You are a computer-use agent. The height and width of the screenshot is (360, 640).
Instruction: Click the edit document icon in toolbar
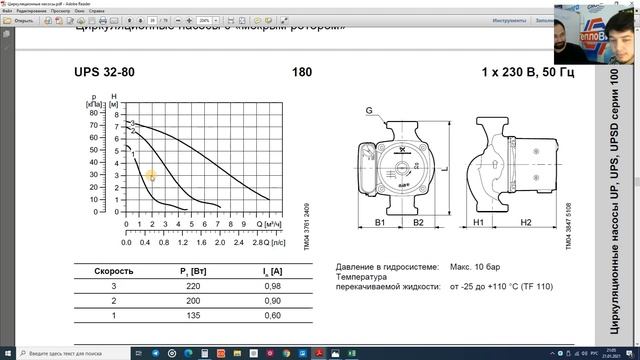(70, 20)
